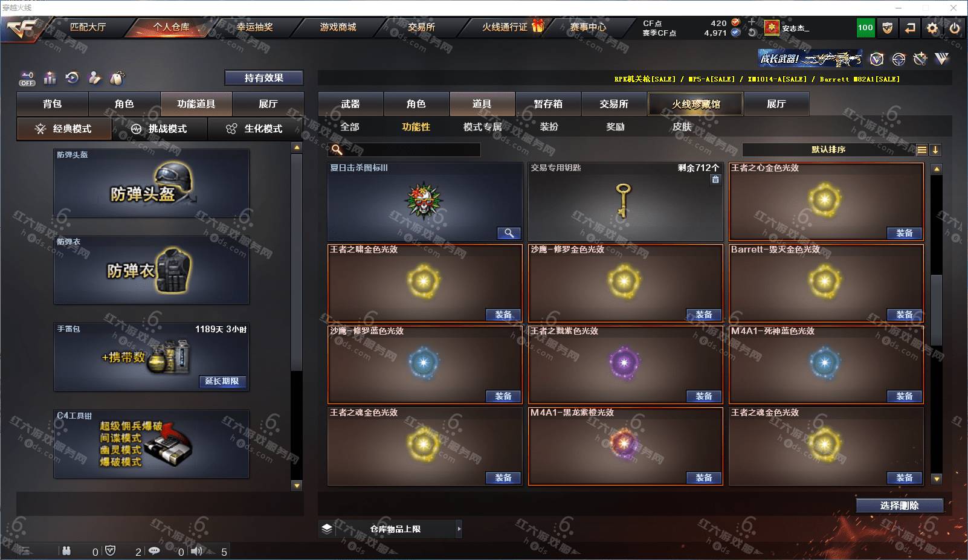This screenshot has width=968, height=560.
Task: Click the shield badge icon next to 100
Action: tap(887, 28)
